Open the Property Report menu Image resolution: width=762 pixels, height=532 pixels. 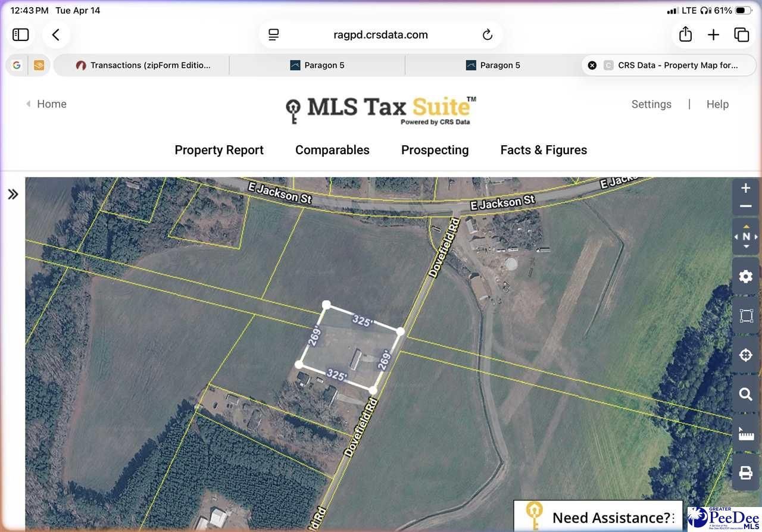219,150
